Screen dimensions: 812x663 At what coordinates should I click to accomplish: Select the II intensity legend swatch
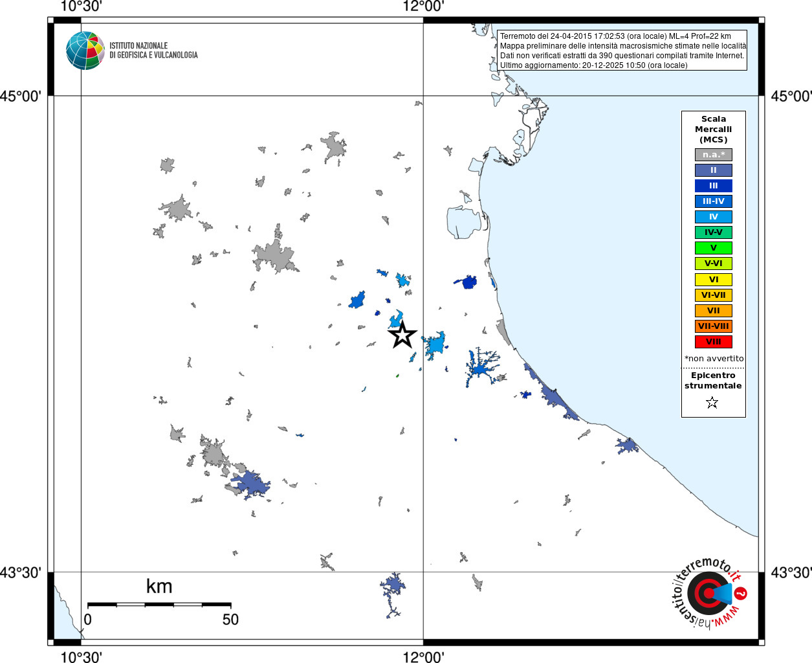point(714,170)
